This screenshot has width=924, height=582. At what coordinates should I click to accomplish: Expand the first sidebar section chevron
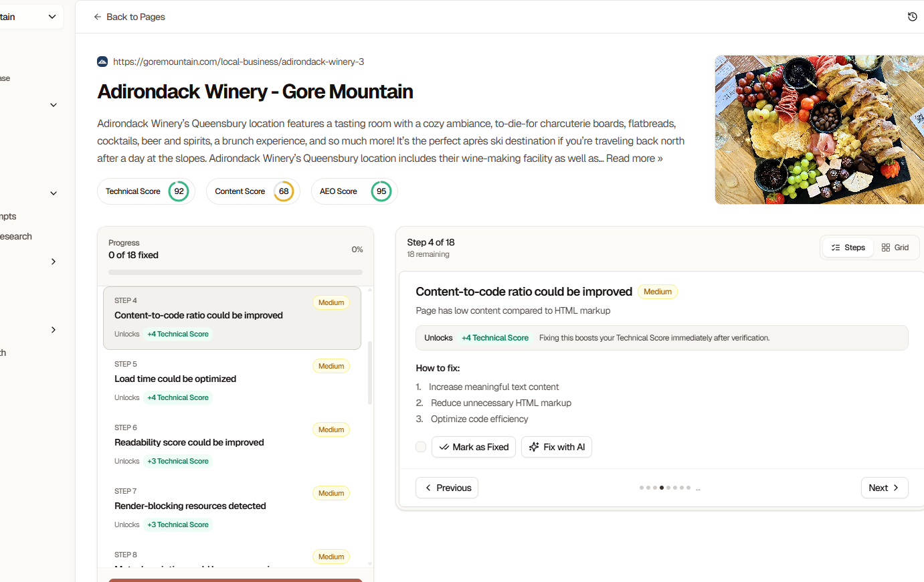54,105
